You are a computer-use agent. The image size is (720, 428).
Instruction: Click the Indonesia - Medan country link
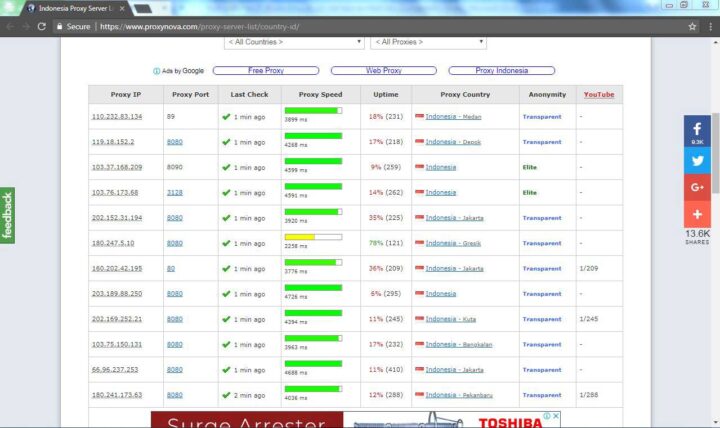[453, 117]
